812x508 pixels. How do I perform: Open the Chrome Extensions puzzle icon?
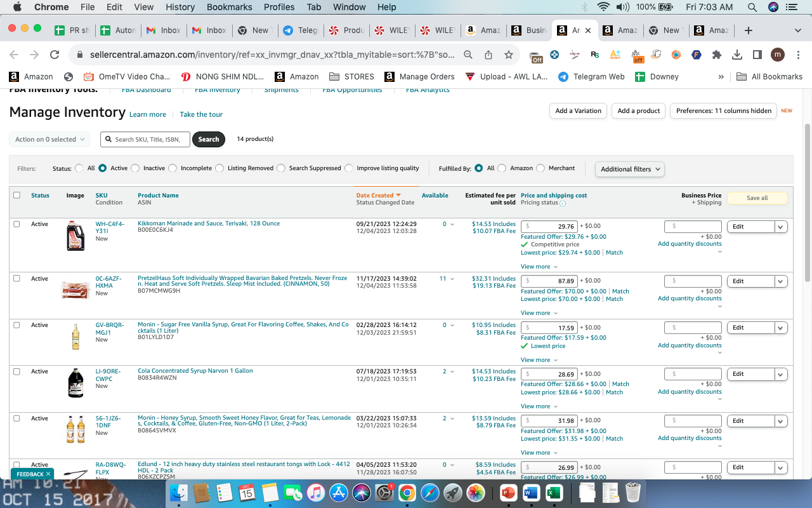717,55
